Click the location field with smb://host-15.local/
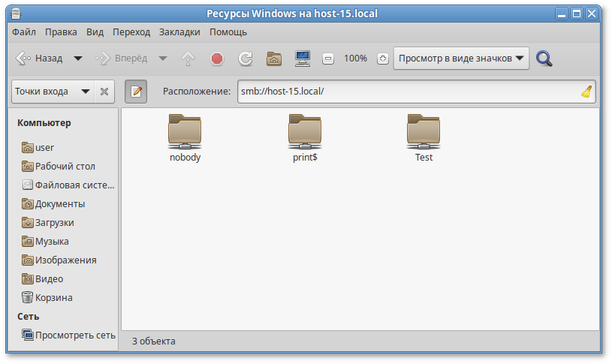This screenshot has height=364, width=612. tap(405, 92)
